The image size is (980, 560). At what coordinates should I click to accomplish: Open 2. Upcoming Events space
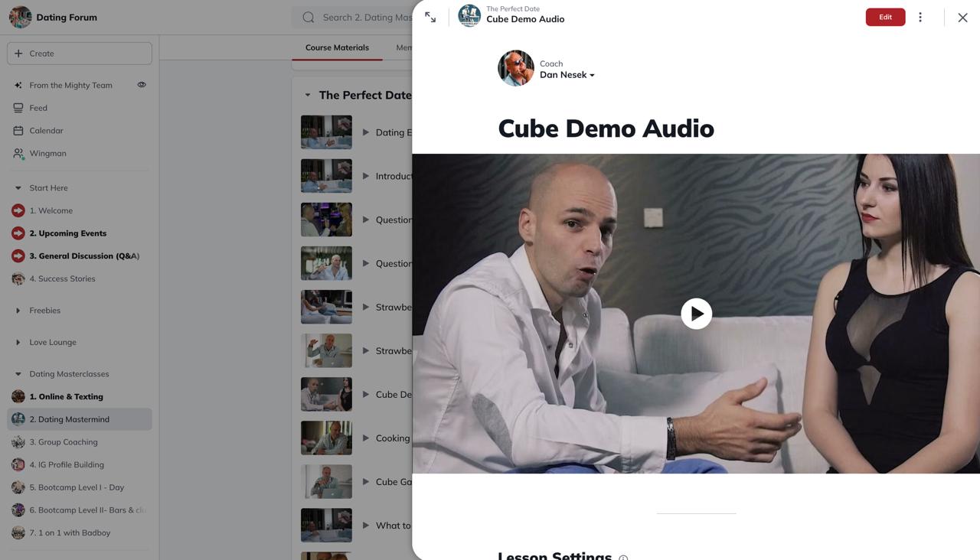tap(67, 233)
